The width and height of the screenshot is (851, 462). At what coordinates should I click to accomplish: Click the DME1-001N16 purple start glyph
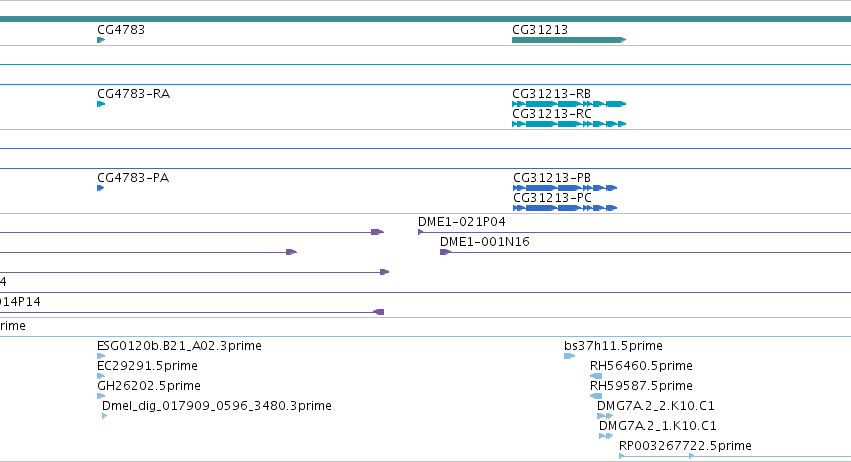point(446,252)
